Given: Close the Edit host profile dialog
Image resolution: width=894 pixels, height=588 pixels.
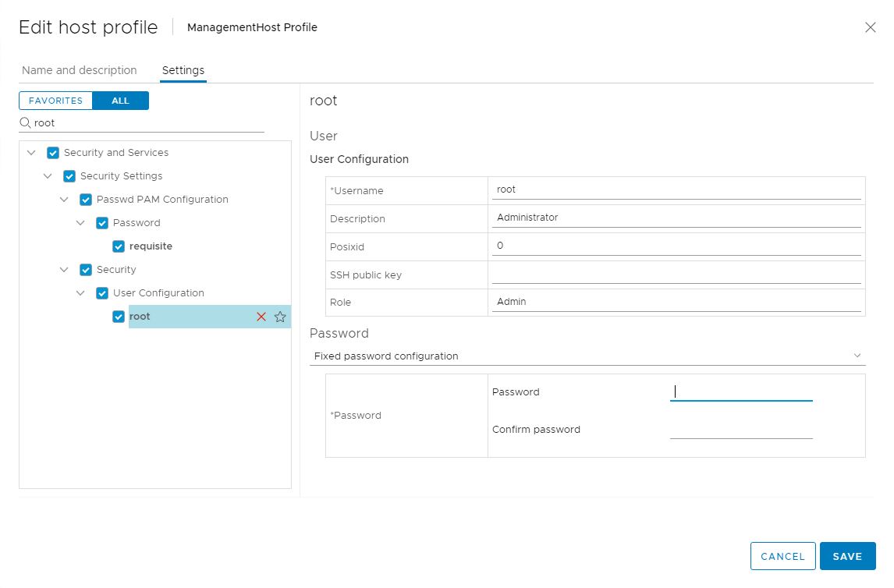Looking at the screenshot, I should coord(871,27).
